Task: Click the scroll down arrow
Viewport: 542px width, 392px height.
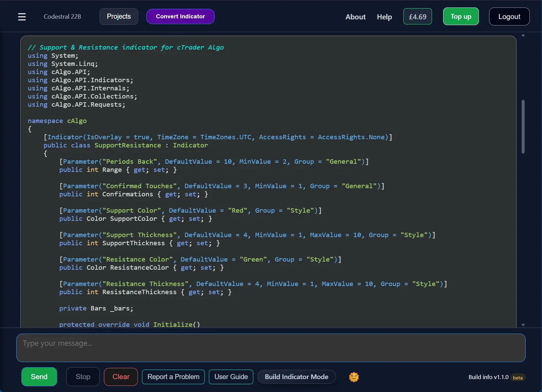Action: tap(523, 325)
